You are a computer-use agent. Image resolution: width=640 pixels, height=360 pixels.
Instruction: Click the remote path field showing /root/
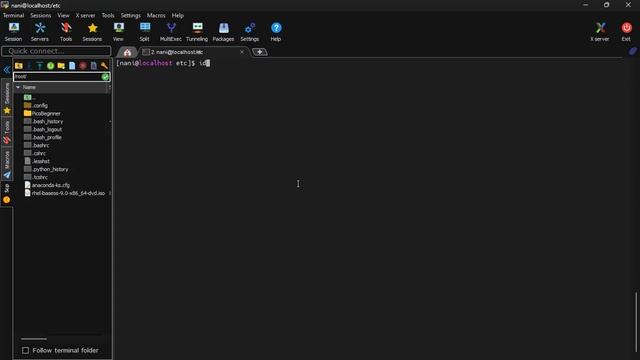[x=58, y=76]
